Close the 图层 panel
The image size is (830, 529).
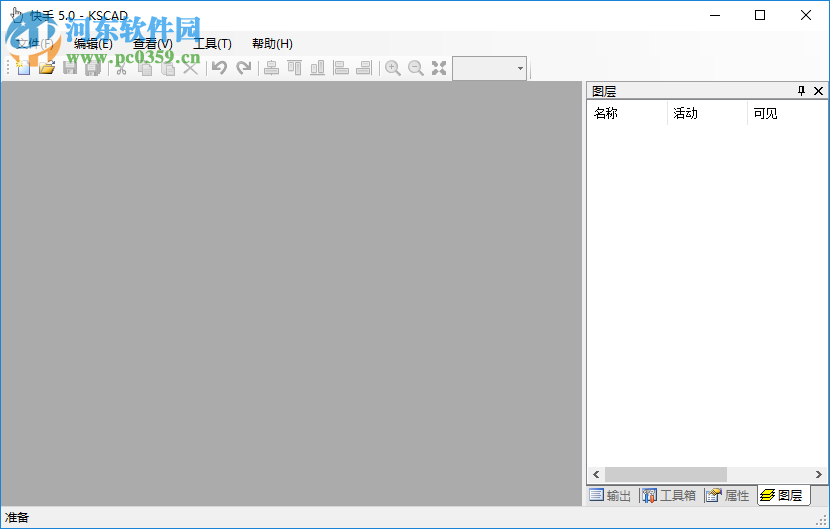(818, 91)
